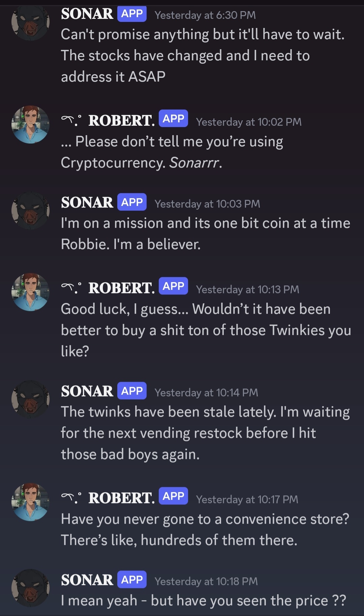Click the APP badge on Robert's 10:02 PM message

pos(173,119)
